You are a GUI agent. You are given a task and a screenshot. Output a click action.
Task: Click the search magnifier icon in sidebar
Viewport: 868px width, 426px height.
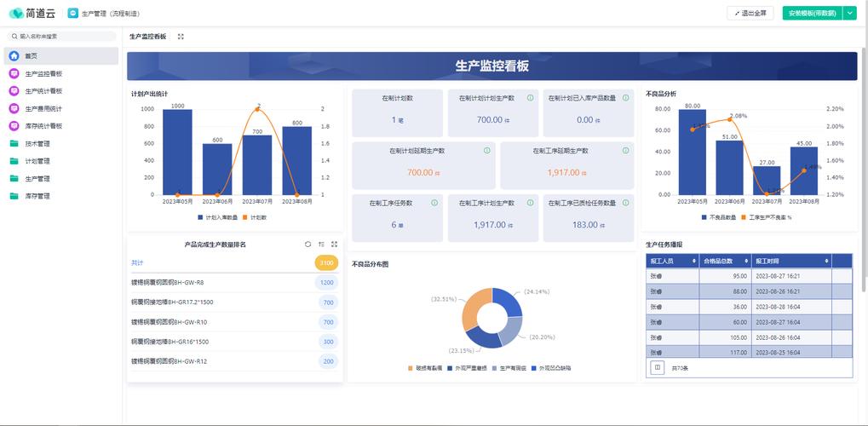coord(15,37)
